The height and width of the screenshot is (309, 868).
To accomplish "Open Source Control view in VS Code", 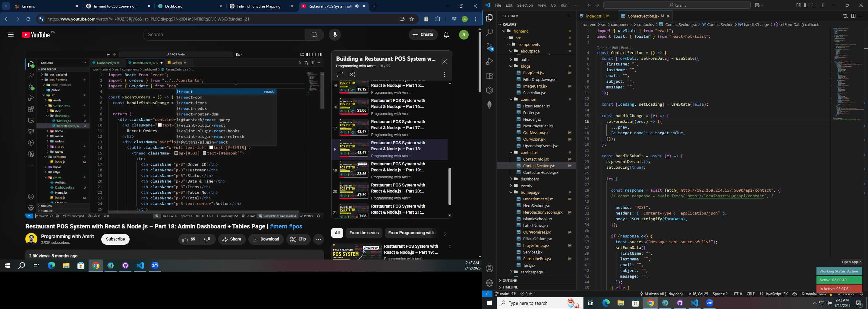I will click(489, 47).
